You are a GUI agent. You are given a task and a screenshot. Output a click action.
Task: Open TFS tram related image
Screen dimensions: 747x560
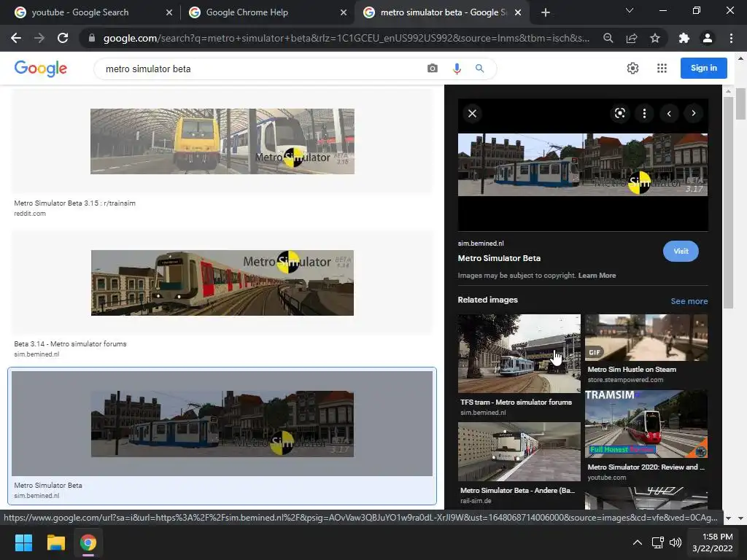(519, 354)
